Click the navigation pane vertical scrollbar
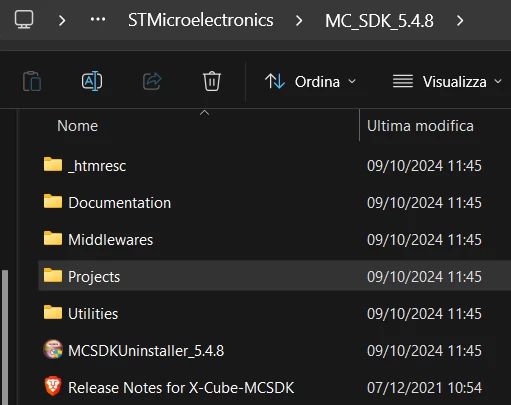The width and height of the screenshot is (511, 405). click(x=5, y=337)
